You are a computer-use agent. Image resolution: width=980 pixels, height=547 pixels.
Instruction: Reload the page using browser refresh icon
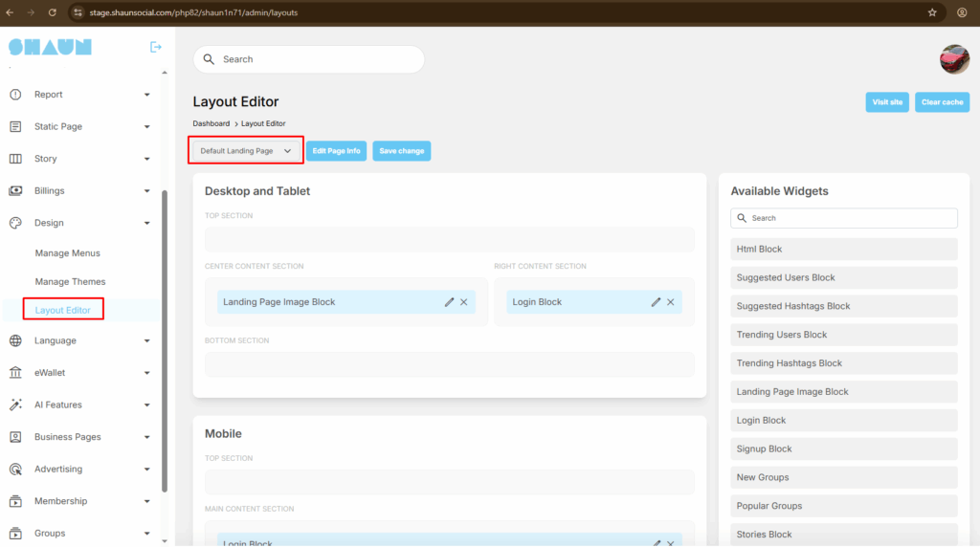52,12
